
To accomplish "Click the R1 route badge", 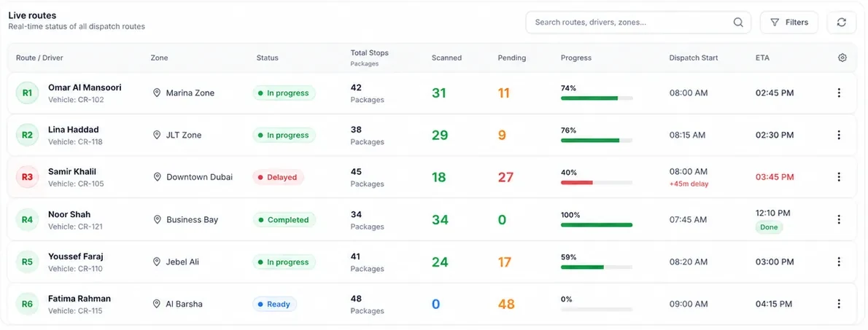I will pyautogui.click(x=27, y=93).
